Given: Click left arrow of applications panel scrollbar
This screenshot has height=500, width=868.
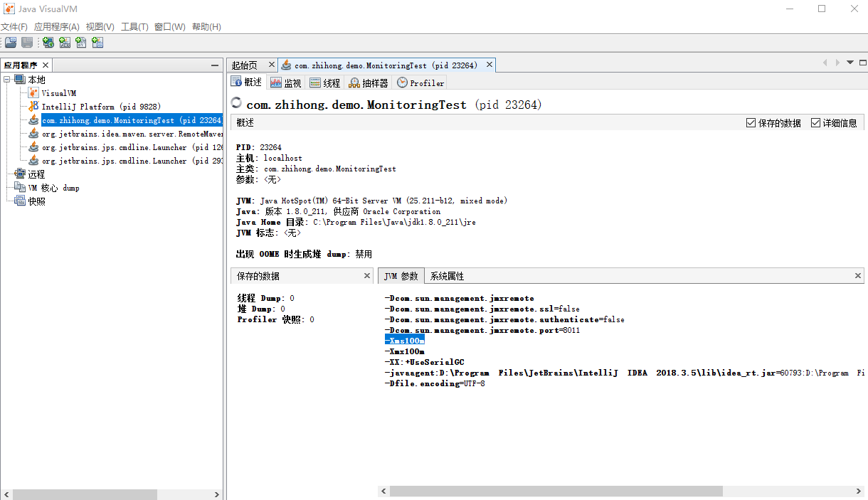Looking at the screenshot, I should [6, 494].
